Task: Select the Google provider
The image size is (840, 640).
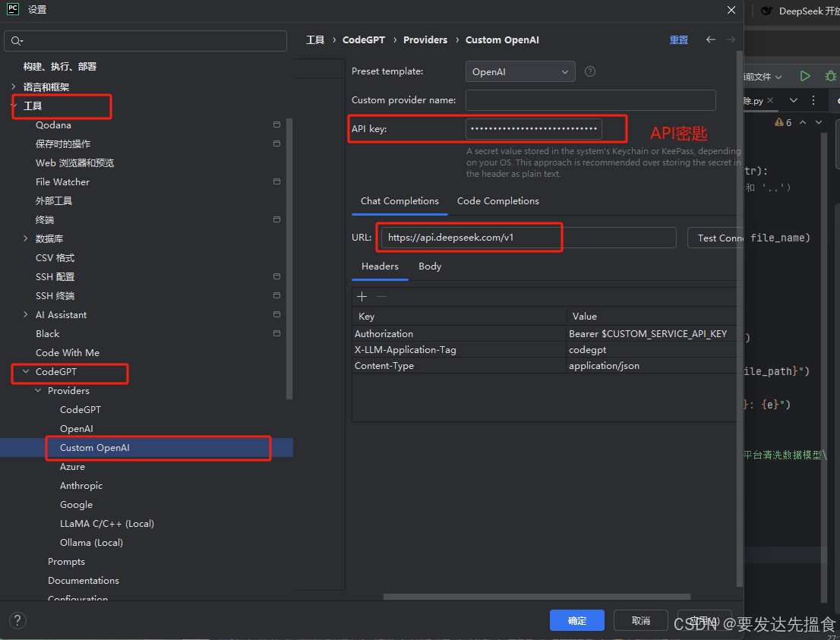Action: [76, 505]
